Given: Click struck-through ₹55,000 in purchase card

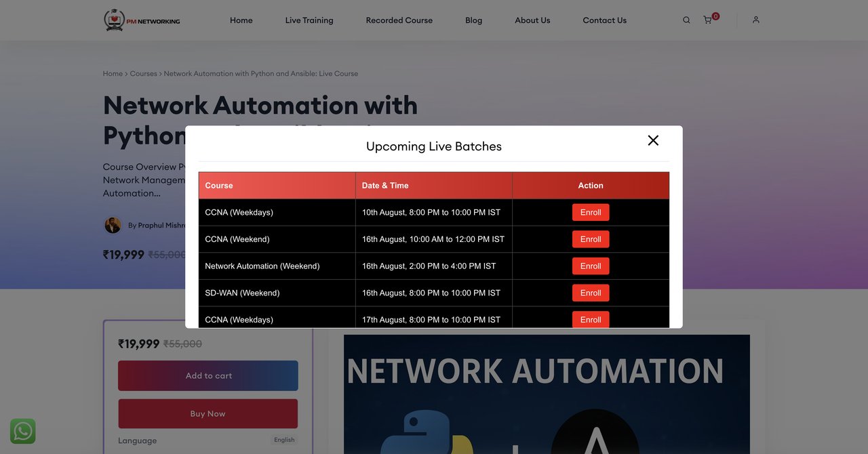Looking at the screenshot, I should point(182,344).
